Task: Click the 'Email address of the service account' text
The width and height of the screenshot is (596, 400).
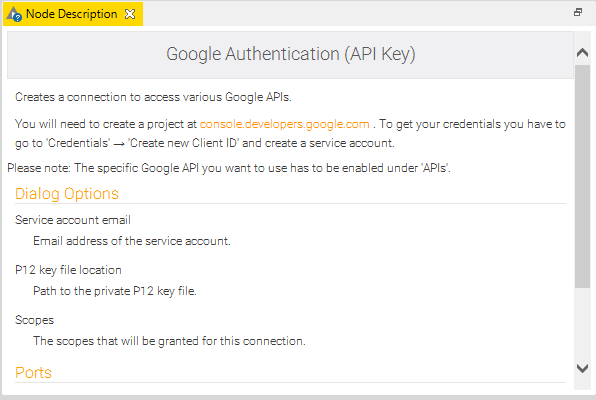Action: (132, 241)
